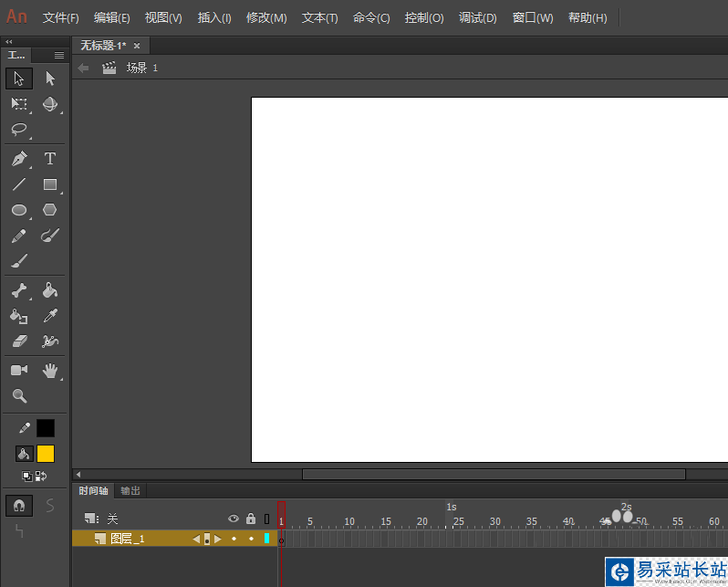Open 控制(O) menu

point(424,17)
